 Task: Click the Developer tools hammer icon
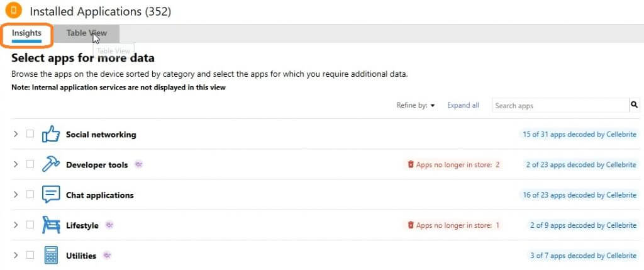pos(50,164)
